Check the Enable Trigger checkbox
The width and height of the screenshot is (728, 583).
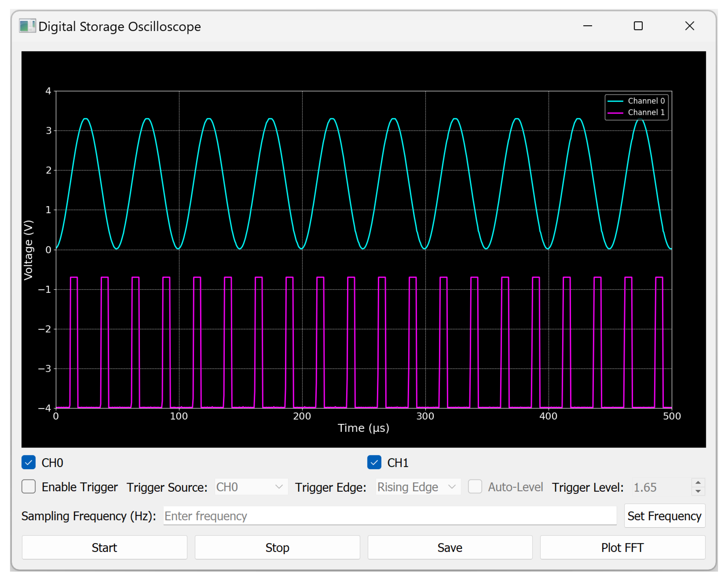[x=29, y=487]
